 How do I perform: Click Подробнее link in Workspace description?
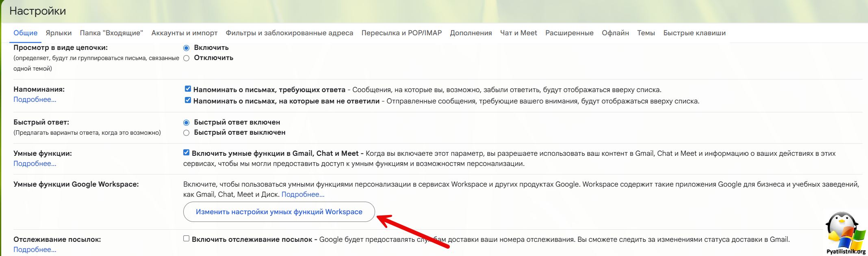[303, 194]
